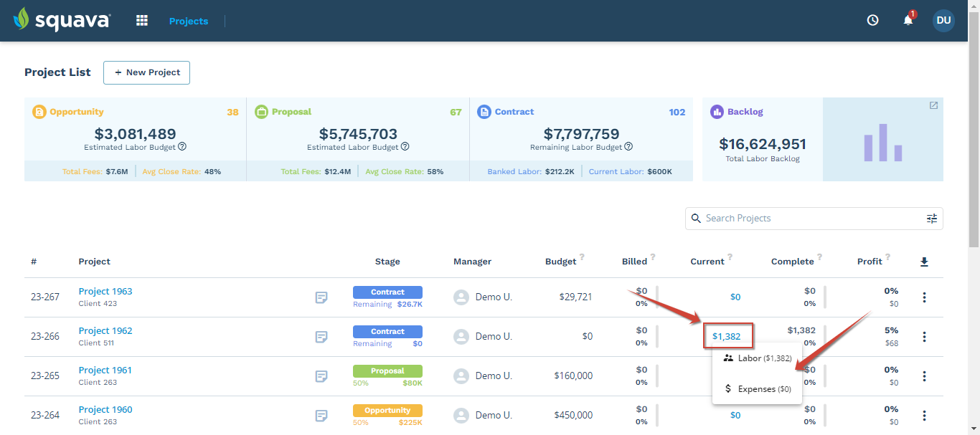Image resolution: width=980 pixels, height=435 pixels.
Task: Switch to the Projects tab in header
Action: 189,21
